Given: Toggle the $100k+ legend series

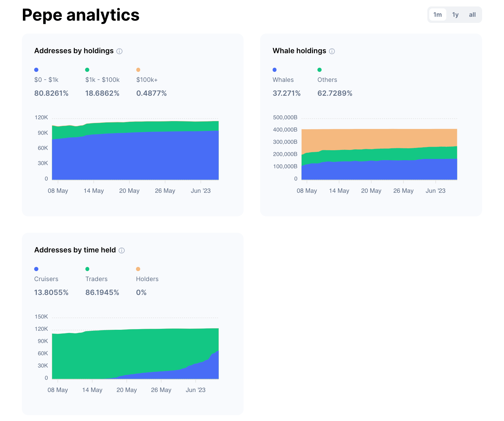Looking at the screenshot, I should click(147, 80).
